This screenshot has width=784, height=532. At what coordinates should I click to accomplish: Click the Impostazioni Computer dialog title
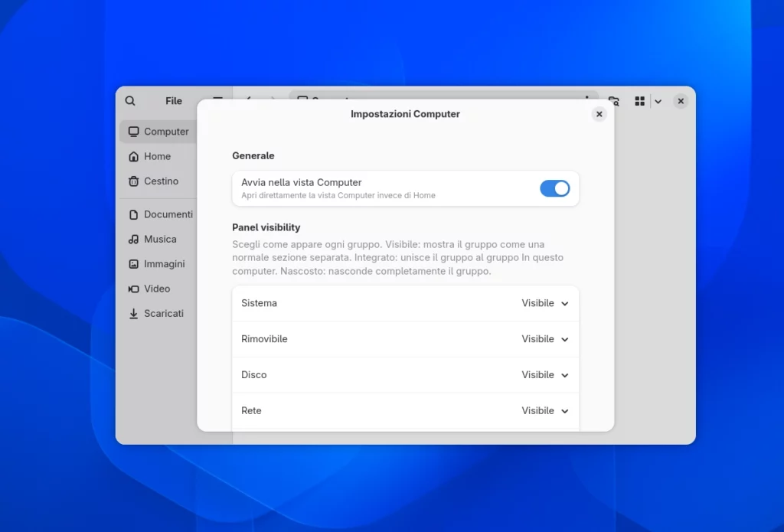coord(405,114)
